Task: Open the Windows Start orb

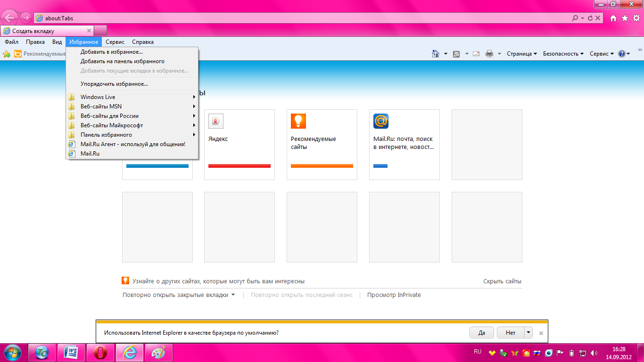Action: 13,352
